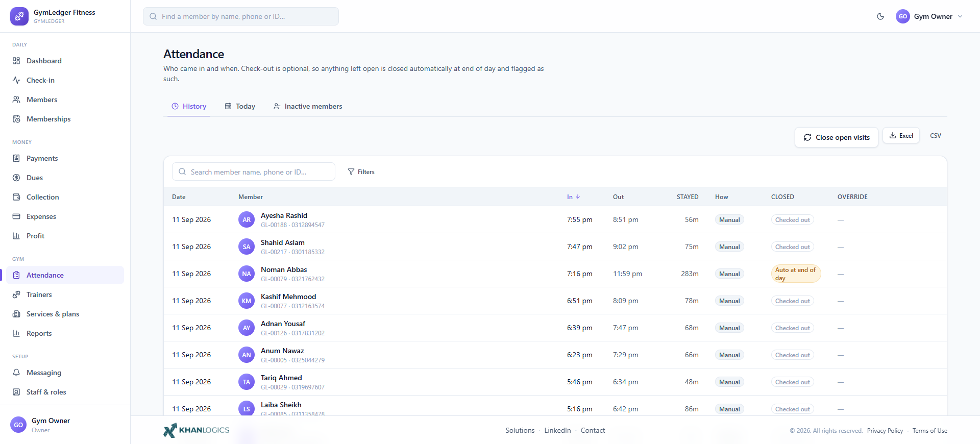The width and height of the screenshot is (980, 444).
Task: Open LinkedIn footer link
Action: (x=557, y=430)
